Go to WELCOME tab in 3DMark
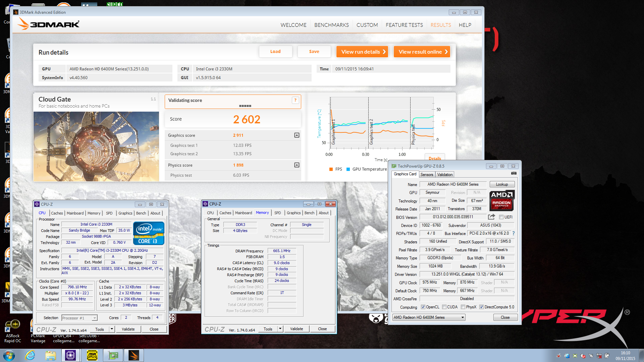 pos(293,25)
